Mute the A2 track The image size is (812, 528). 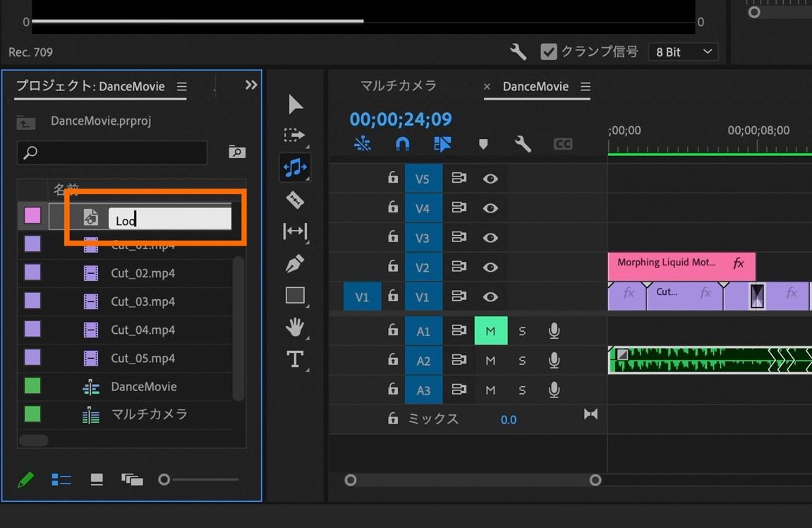[x=490, y=361]
